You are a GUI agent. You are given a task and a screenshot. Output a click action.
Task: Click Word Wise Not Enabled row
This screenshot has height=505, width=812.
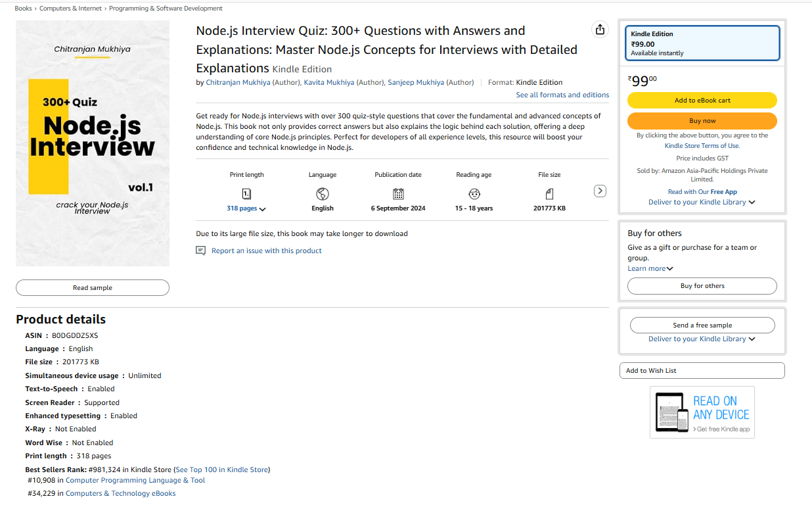click(69, 443)
